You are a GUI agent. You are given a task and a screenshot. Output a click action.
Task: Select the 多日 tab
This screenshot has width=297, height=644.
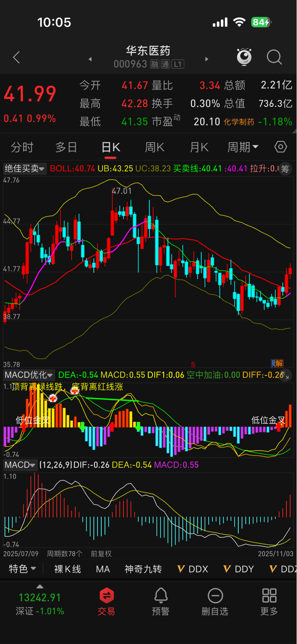coord(66,147)
